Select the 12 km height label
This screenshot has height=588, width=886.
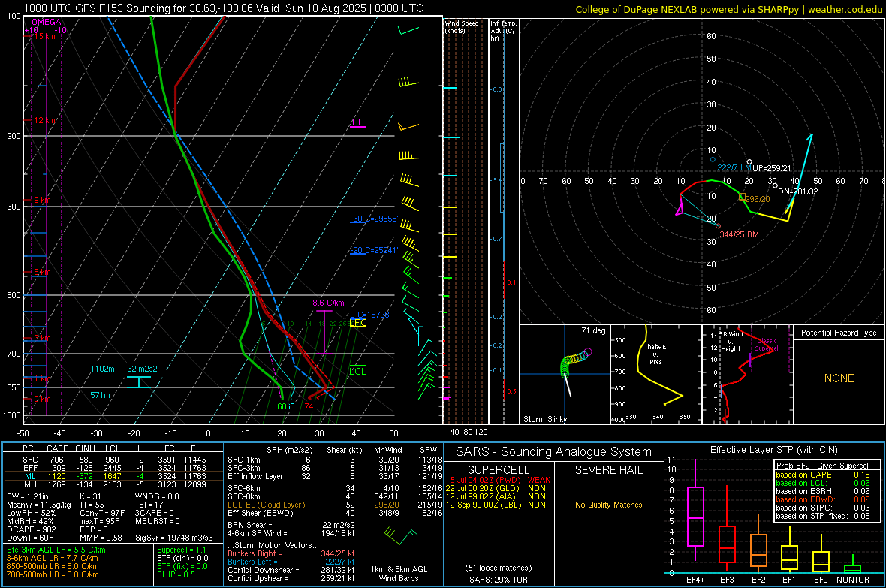coord(44,120)
